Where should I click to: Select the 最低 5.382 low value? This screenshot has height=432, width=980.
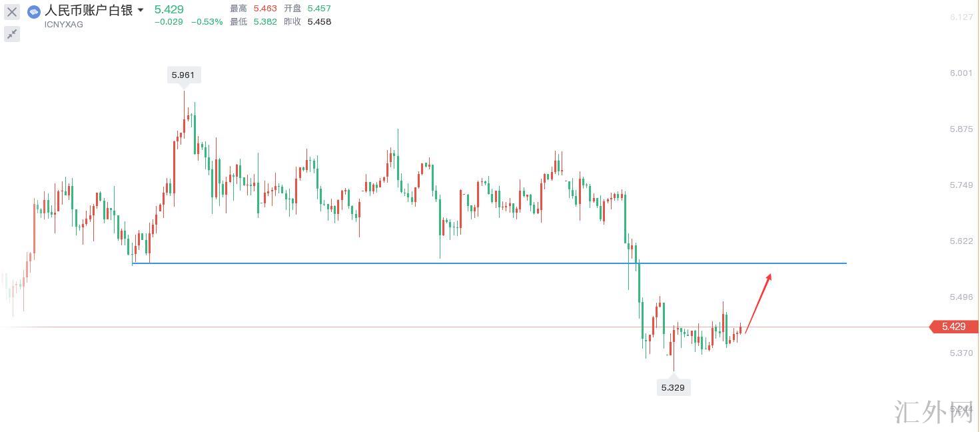264,21
